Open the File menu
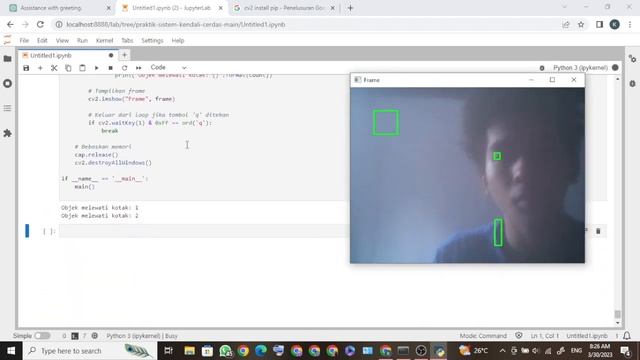Image resolution: width=640 pixels, height=360 pixels. [x=24, y=40]
